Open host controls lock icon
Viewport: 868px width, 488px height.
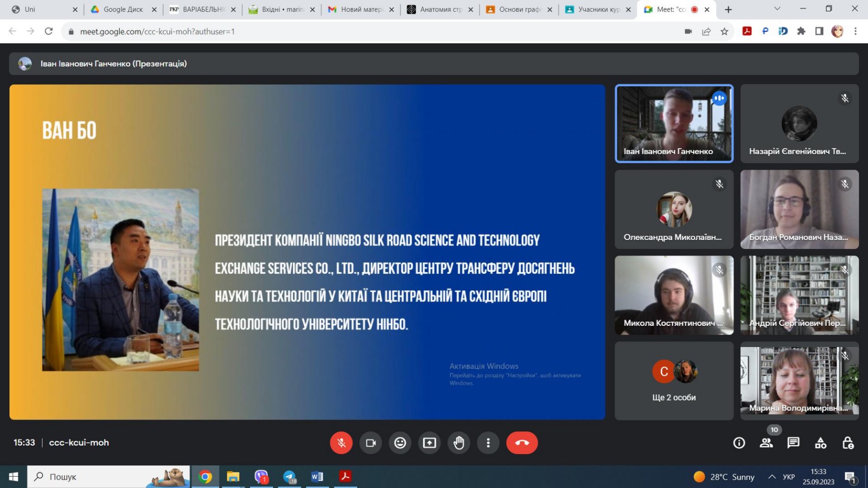pos(847,443)
